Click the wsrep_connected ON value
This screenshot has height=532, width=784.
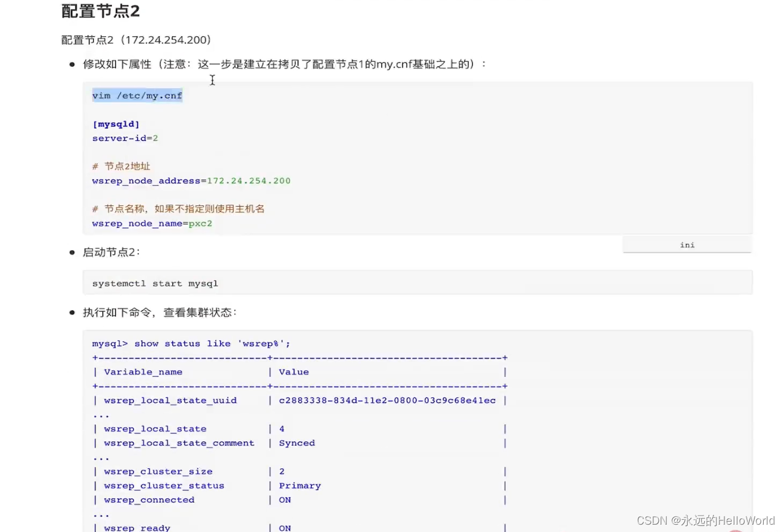284,500
